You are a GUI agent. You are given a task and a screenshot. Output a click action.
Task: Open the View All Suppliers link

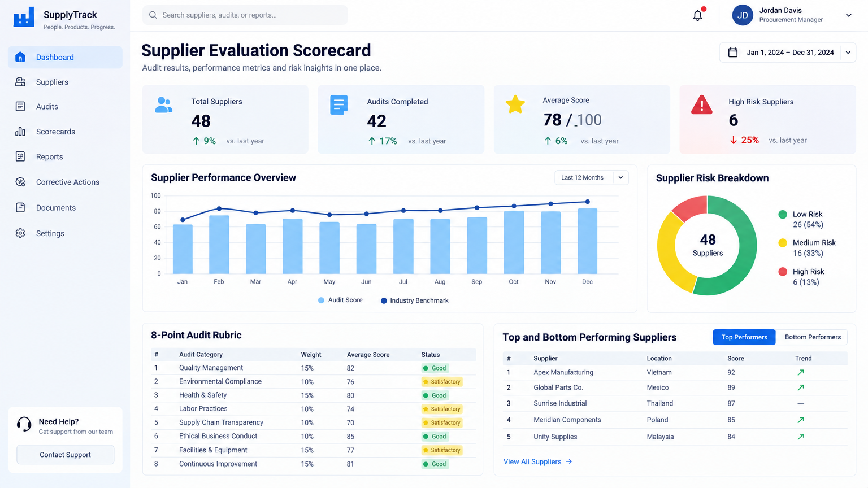(x=537, y=461)
